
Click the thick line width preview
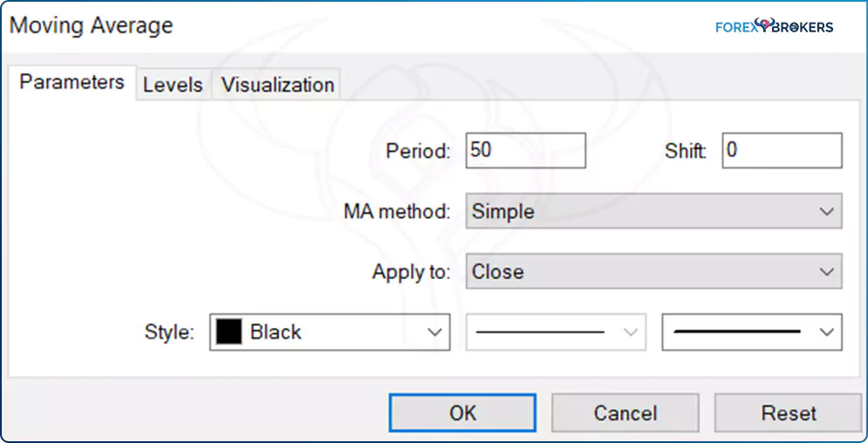[738, 332]
